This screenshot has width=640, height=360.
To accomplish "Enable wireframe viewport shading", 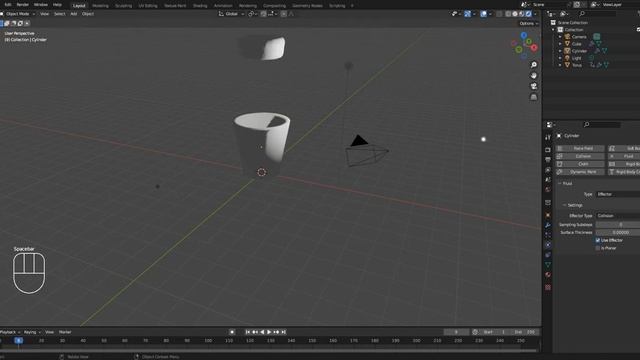I will click(508, 14).
